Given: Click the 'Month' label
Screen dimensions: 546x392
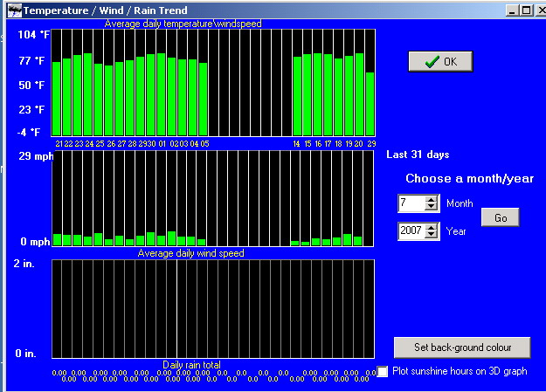Looking at the screenshot, I should tap(460, 203).
